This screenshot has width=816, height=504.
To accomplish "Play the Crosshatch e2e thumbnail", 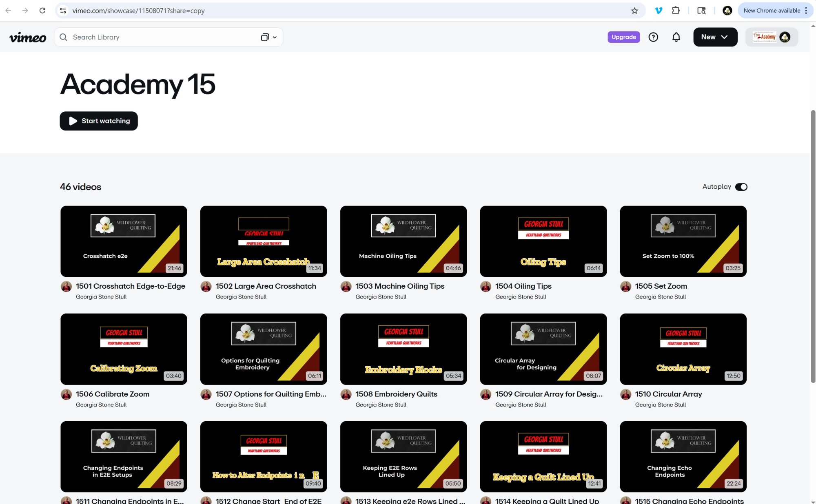I will pyautogui.click(x=124, y=241).
